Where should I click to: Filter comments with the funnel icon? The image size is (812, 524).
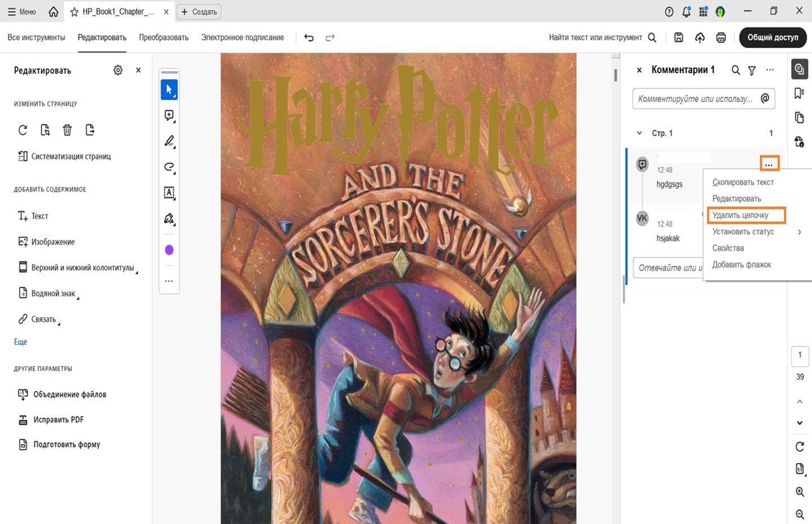(752, 70)
